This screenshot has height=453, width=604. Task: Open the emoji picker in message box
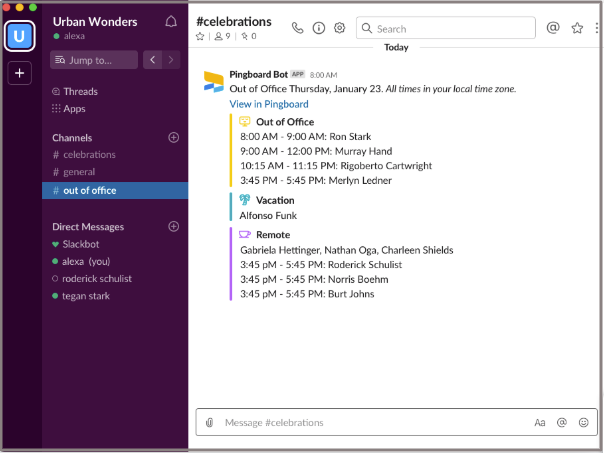[x=584, y=423]
